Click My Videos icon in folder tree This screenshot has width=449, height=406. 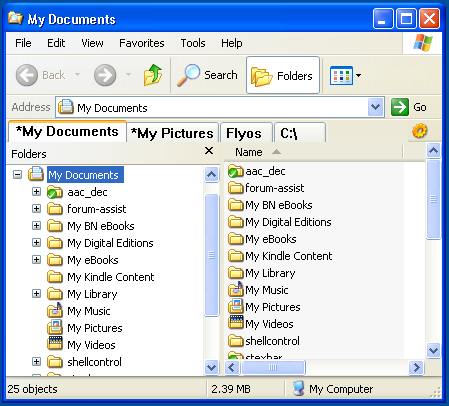(55, 344)
